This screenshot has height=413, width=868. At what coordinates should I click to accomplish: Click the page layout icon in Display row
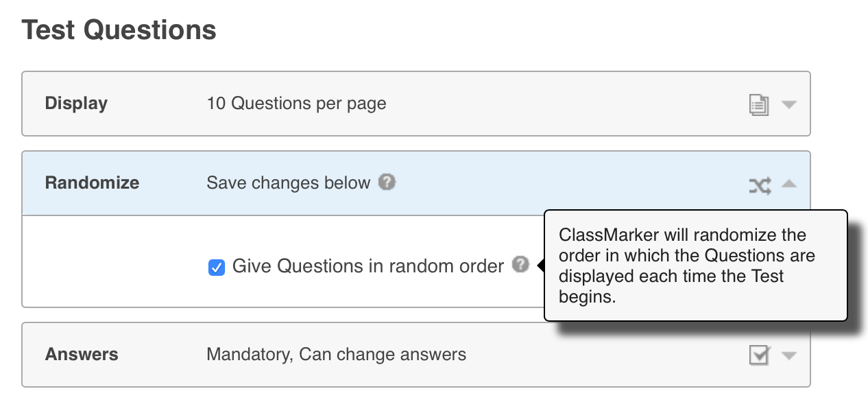758,105
